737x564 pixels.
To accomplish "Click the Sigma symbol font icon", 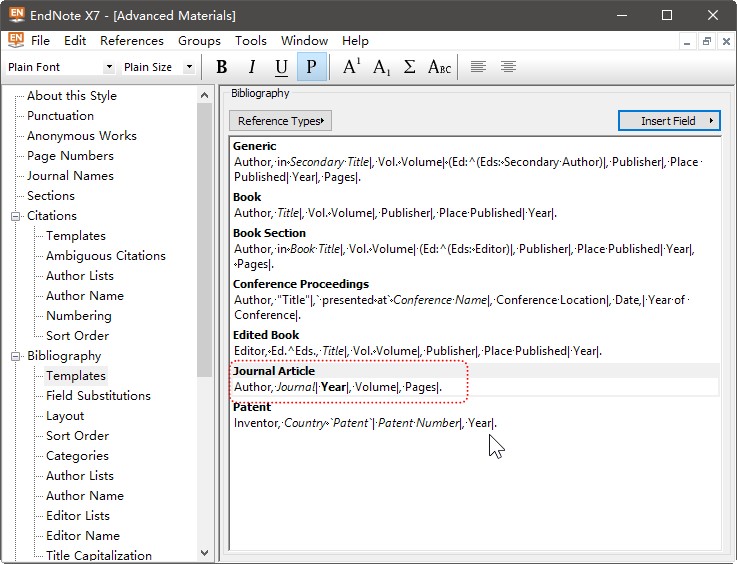I will [x=409, y=67].
